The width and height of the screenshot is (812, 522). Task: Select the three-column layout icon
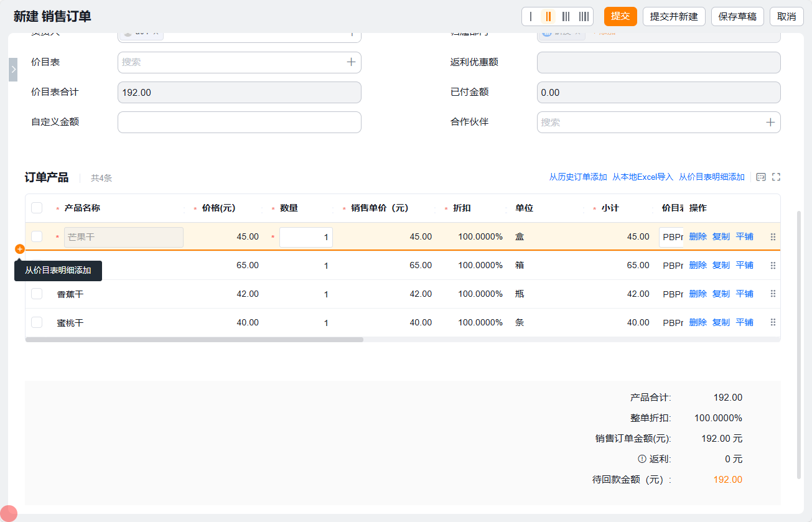click(x=566, y=17)
